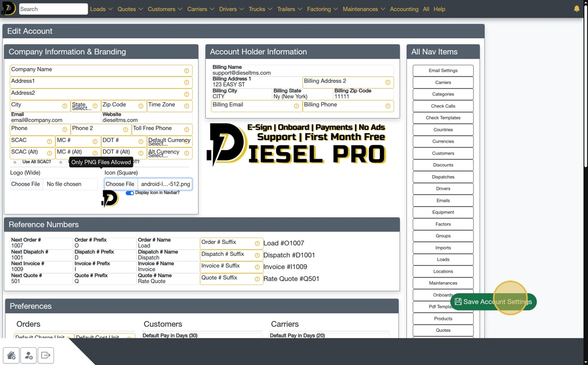Open the All item in top navbar
The height and width of the screenshot is (365, 588).
pyautogui.click(x=426, y=9)
